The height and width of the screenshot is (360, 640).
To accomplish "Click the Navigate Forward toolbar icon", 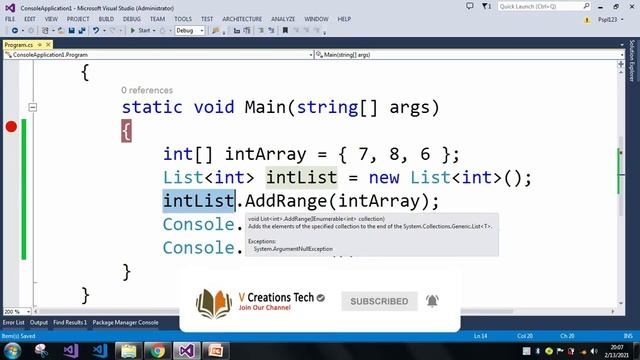I will 31,31.
